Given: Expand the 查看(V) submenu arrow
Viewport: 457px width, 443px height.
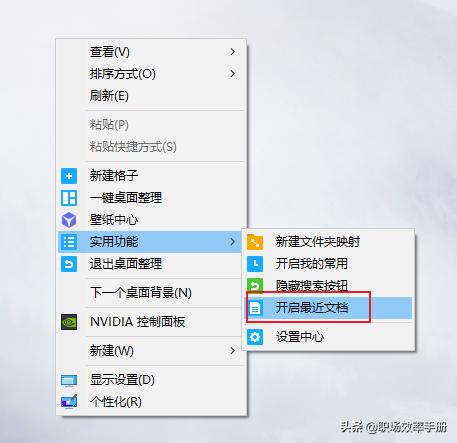Looking at the screenshot, I should pyautogui.click(x=233, y=52).
